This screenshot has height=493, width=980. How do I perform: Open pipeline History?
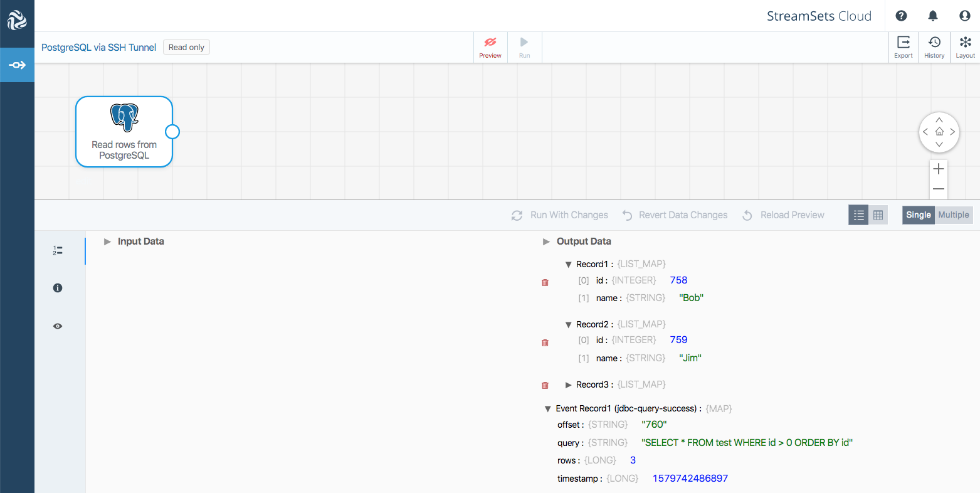(934, 47)
